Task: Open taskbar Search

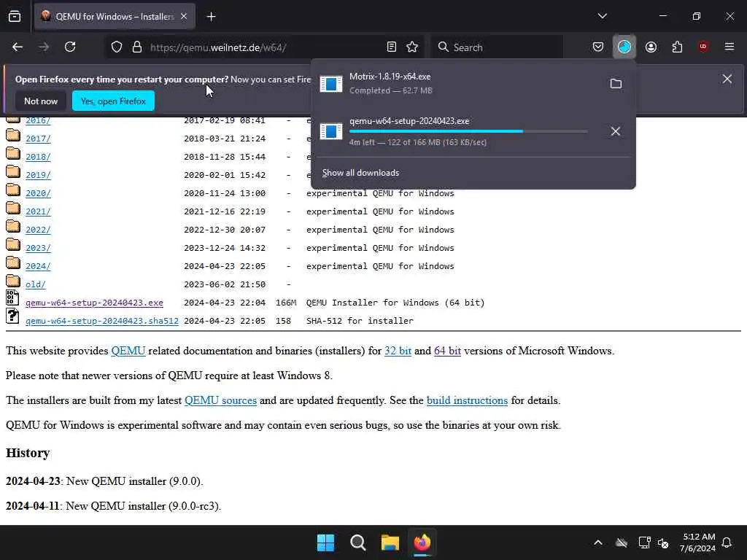Action: tap(357, 542)
